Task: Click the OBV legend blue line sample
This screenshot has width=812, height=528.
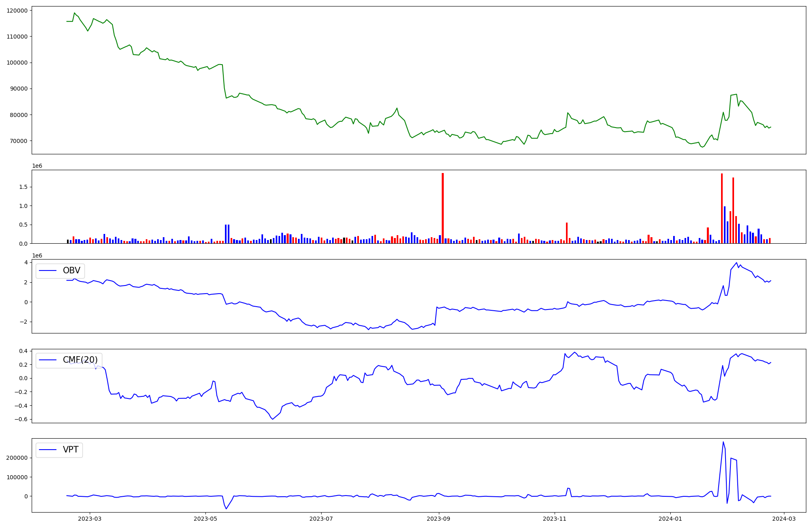Action: click(48, 270)
